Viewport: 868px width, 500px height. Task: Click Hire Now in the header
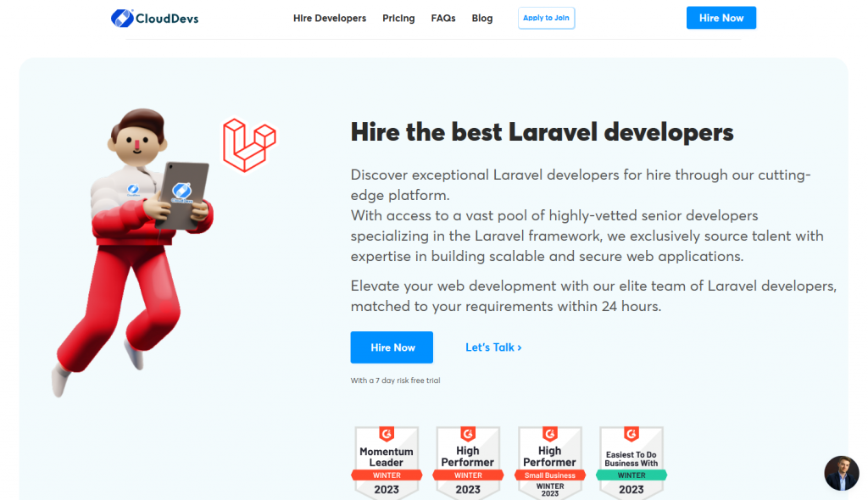(x=721, y=18)
